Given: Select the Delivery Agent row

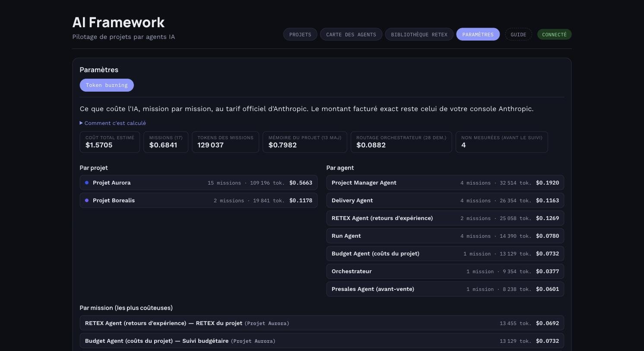Looking at the screenshot, I should [x=445, y=201].
